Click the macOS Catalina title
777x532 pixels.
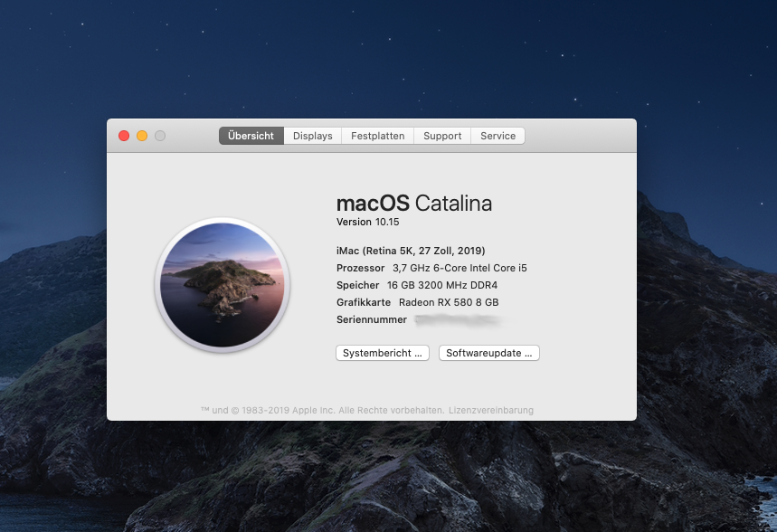(414, 204)
